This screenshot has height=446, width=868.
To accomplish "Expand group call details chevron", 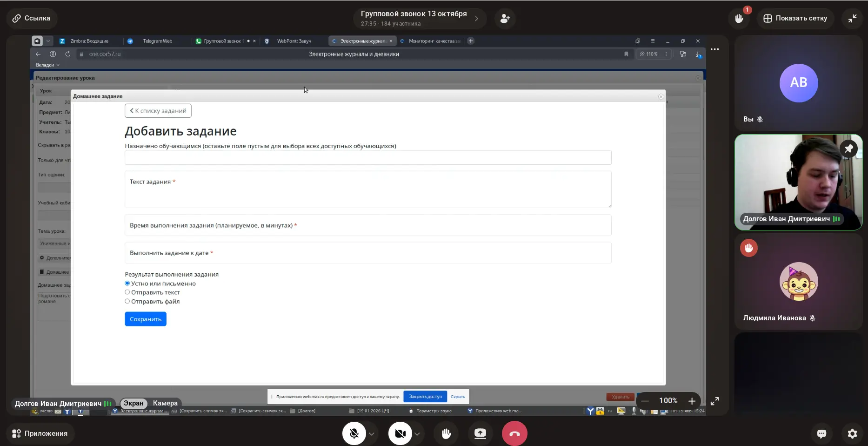I will 476,19.
